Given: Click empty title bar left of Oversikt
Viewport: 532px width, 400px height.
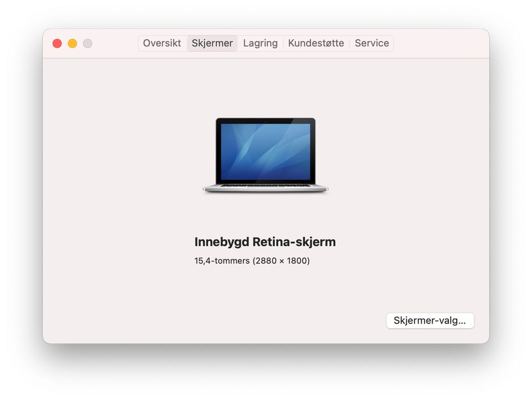Looking at the screenshot, I should coord(115,43).
